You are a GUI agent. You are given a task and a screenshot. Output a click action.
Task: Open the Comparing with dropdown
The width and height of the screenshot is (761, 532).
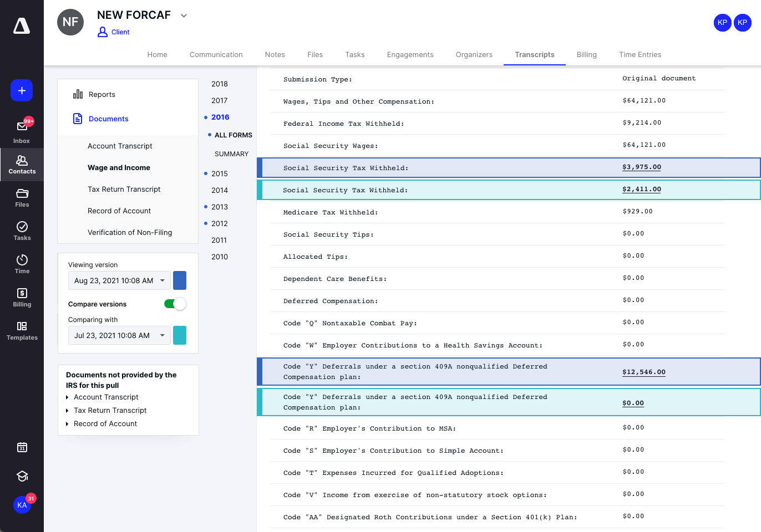point(119,335)
